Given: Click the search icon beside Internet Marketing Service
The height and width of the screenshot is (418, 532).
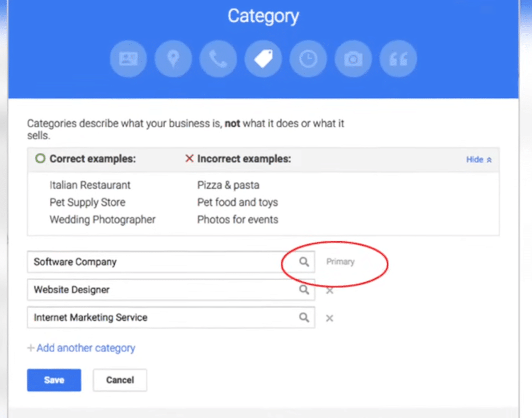Looking at the screenshot, I should [x=305, y=318].
